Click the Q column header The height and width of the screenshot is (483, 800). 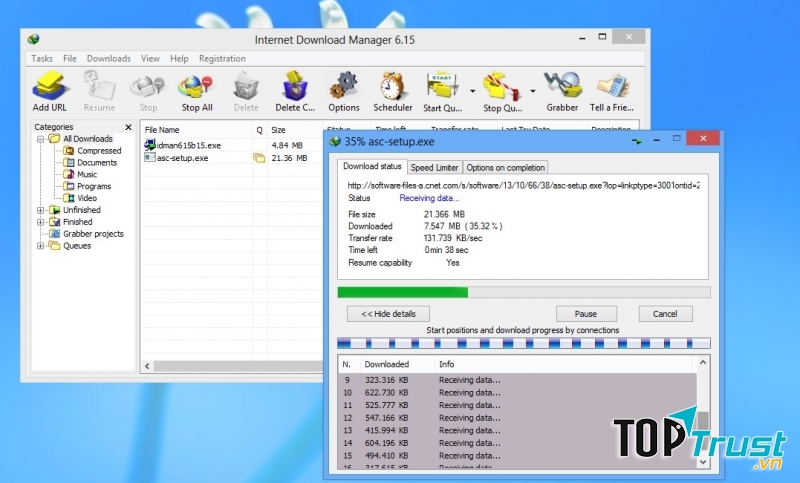coord(260,130)
